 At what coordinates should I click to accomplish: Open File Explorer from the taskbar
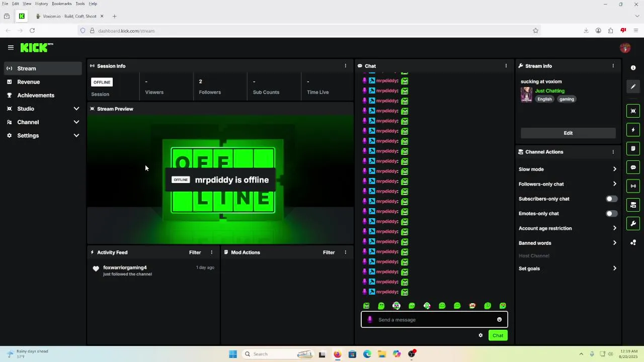click(382, 354)
